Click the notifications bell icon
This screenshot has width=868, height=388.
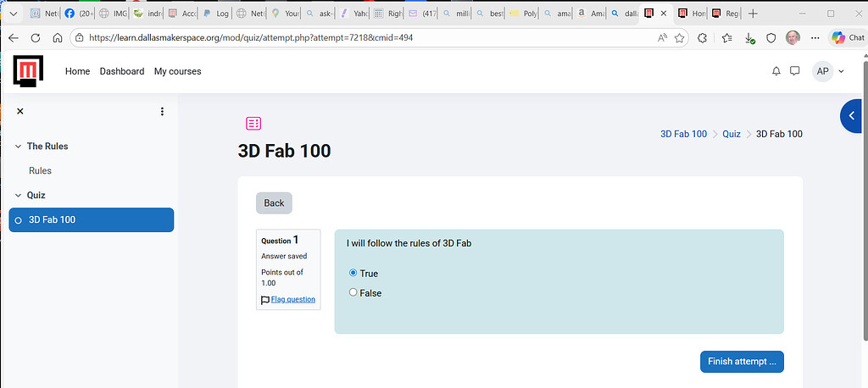coord(776,71)
